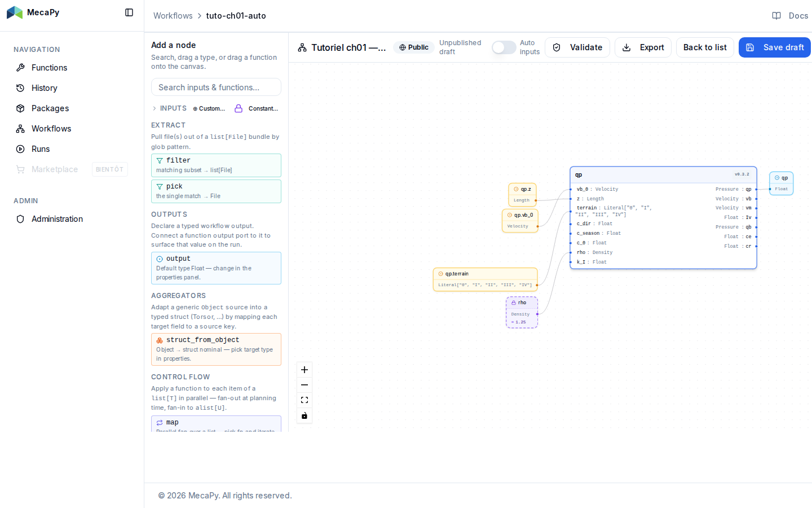Toggle the Auto inputs switch
812x508 pixels.
[x=504, y=47]
